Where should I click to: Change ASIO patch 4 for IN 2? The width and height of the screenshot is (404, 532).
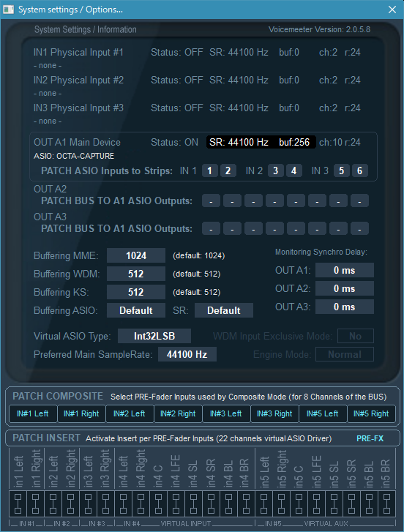click(x=293, y=171)
